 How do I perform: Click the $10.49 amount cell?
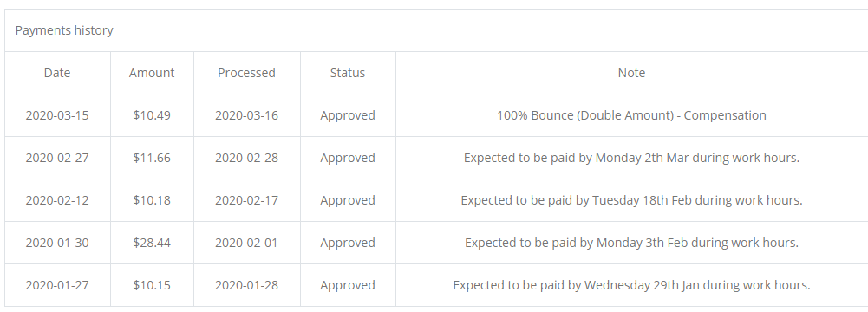point(152,115)
